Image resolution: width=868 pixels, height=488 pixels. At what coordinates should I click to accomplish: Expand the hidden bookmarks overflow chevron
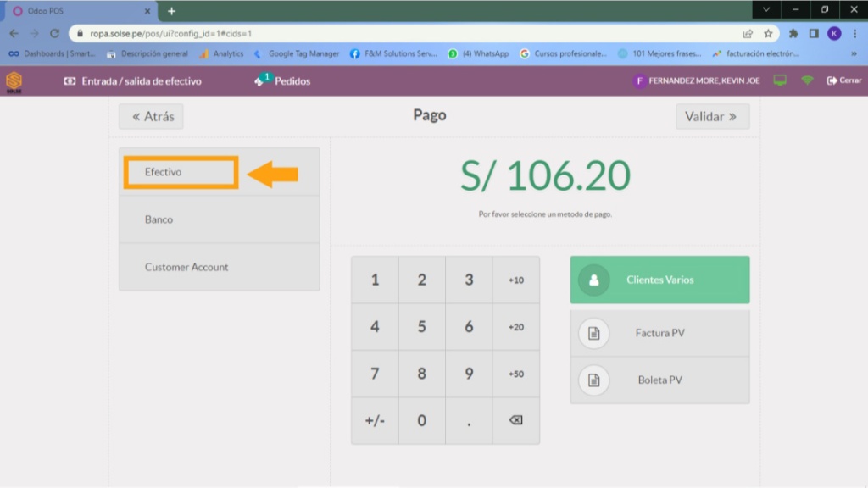click(854, 53)
